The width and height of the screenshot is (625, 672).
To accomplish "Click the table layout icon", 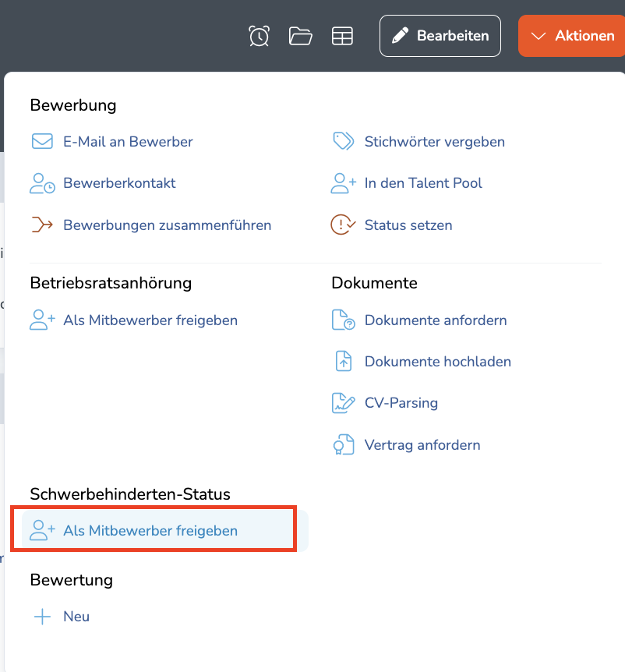I will (342, 36).
